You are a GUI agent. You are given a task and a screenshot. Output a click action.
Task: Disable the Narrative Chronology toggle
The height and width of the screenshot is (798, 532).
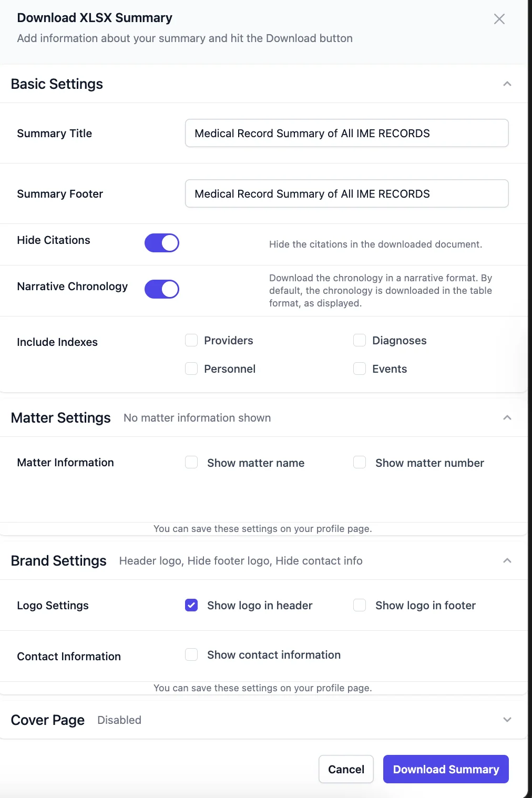(162, 289)
